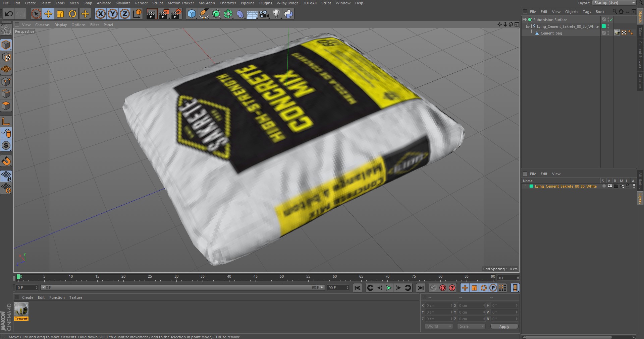The height and width of the screenshot is (339, 644).
Task: Add a Subdivision Surface generator
Action: 216,14
